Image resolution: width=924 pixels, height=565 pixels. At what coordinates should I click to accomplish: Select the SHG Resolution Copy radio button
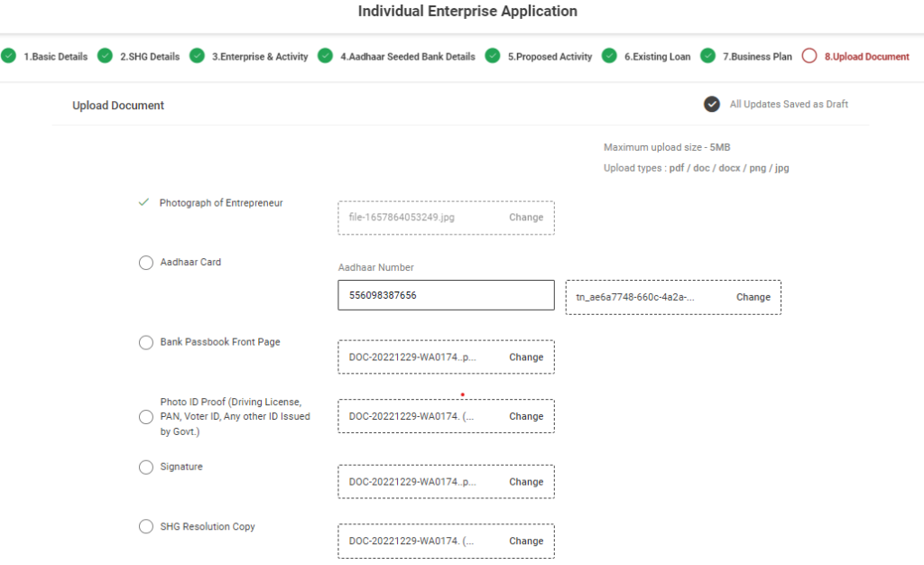146,527
